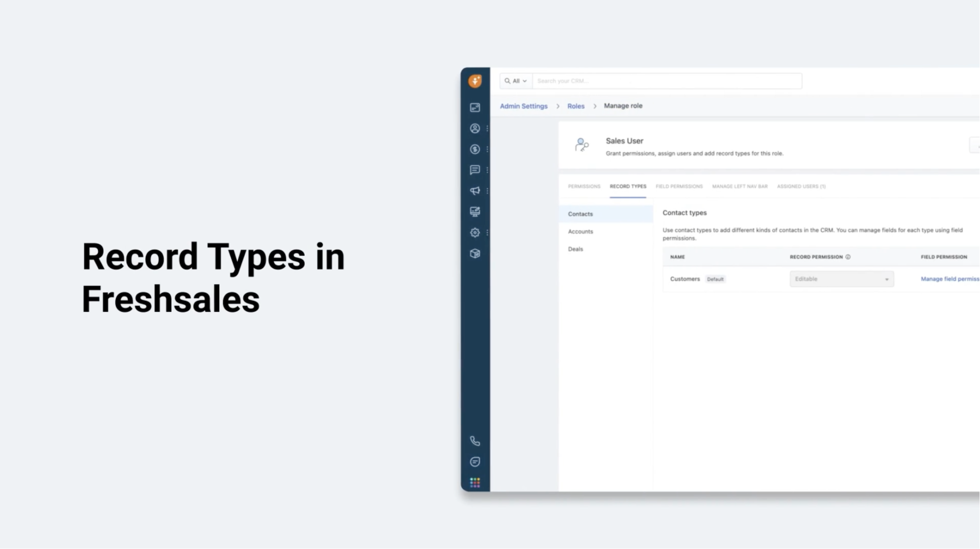Viewport: 980px width, 549px height.
Task: Open the Contacts person icon in sidebar
Action: (475, 128)
